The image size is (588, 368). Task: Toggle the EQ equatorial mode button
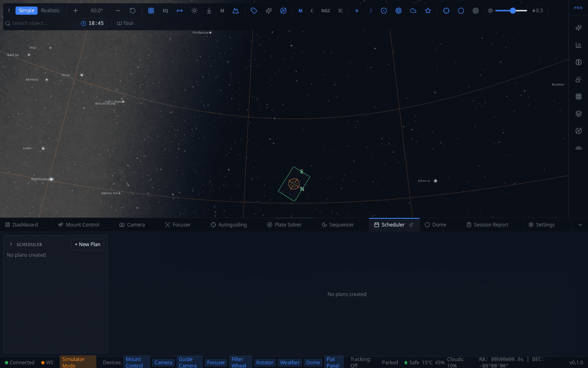click(165, 11)
